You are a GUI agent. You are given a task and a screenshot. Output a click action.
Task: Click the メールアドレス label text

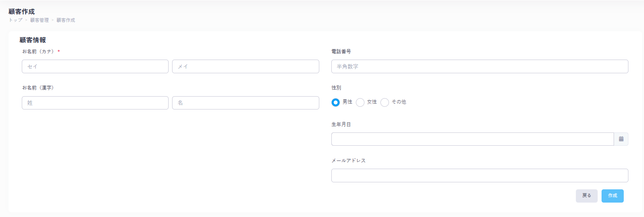(348, 161)
